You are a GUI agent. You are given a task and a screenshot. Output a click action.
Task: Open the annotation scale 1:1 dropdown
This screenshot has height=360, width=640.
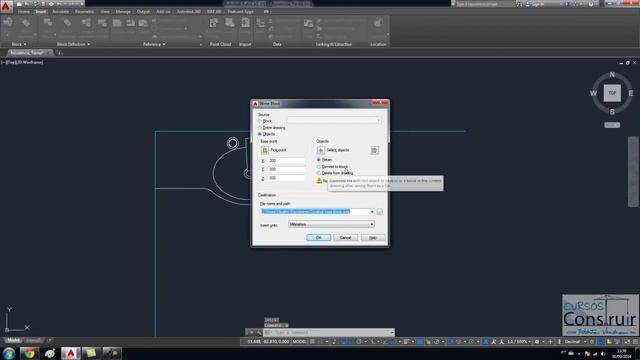pos(519,342)
